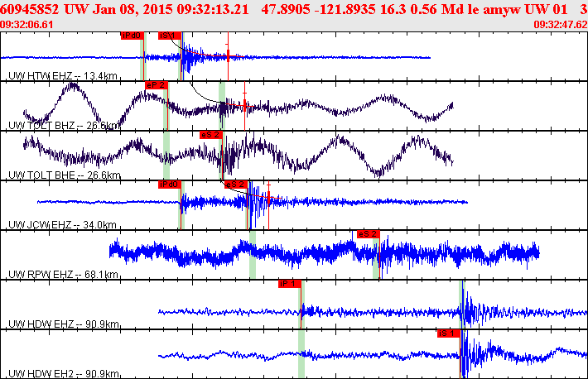
Task: Click the UW JCW EHZ station label
Action: [63, 225]
